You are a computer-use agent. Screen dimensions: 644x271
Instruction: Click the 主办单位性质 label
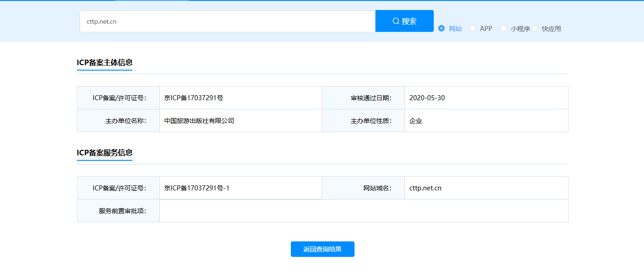tap(371, 121)
